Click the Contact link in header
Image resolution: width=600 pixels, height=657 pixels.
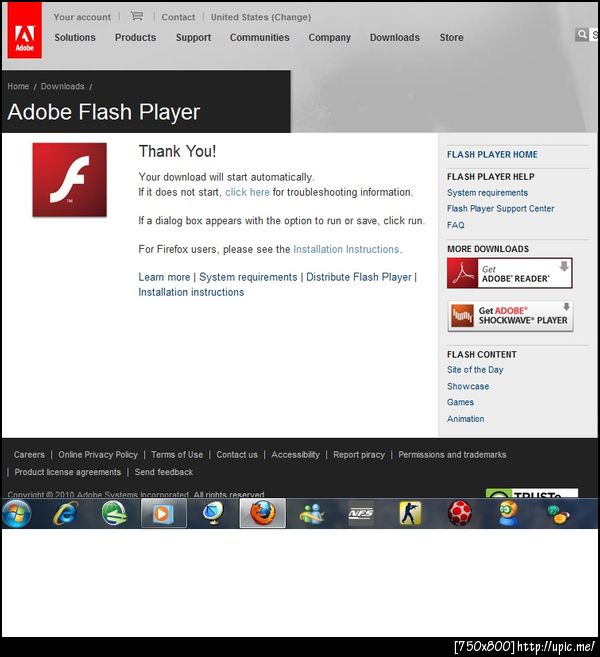click(178, 17)
